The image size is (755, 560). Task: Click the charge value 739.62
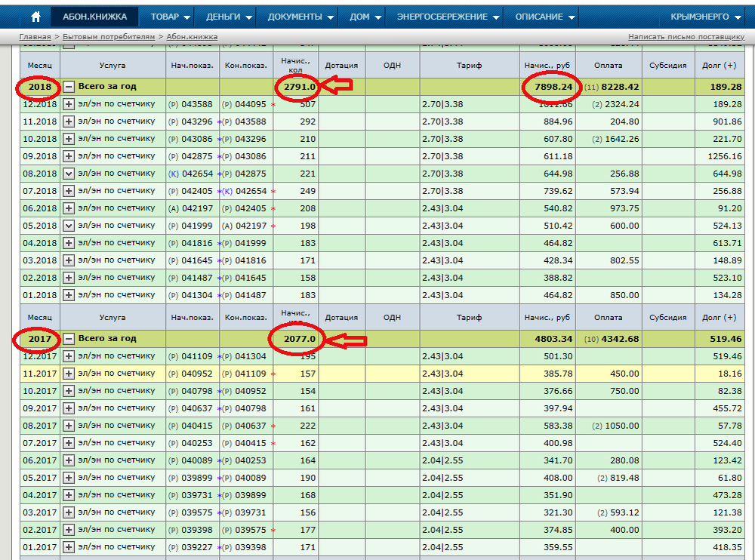pos(558,191)
